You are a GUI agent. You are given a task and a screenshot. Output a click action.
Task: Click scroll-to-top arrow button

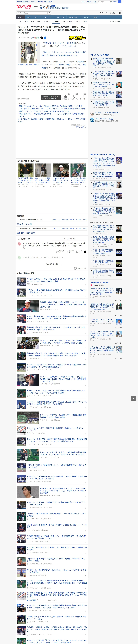click(x=133, y=398)
